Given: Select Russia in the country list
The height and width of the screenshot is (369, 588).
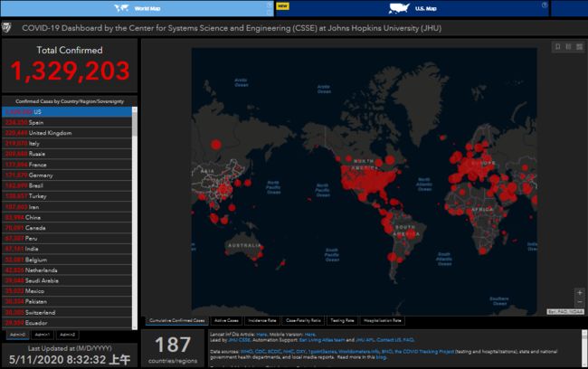Looking at the screenshot, I should 67,154.
